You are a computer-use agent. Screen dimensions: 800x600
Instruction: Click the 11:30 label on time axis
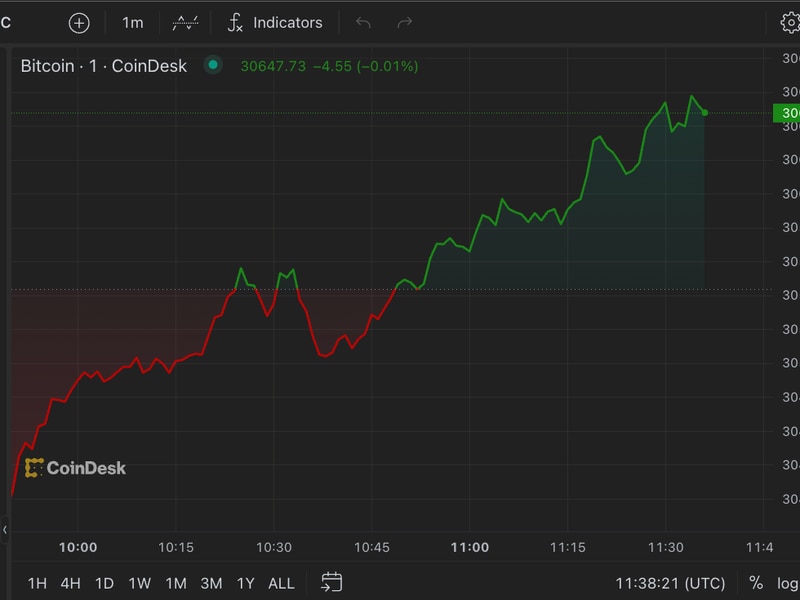(x=666, y=547)
